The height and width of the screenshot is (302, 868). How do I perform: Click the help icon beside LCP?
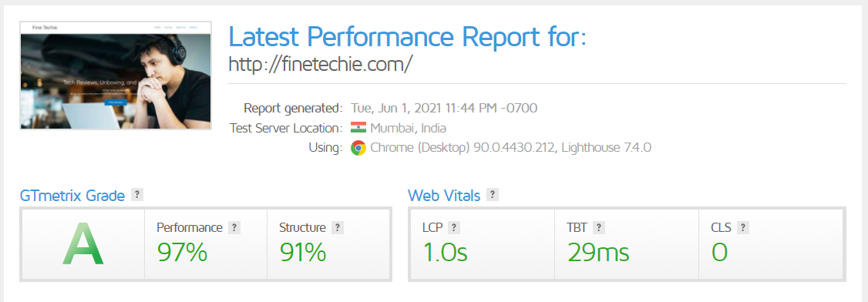[454, 227]
